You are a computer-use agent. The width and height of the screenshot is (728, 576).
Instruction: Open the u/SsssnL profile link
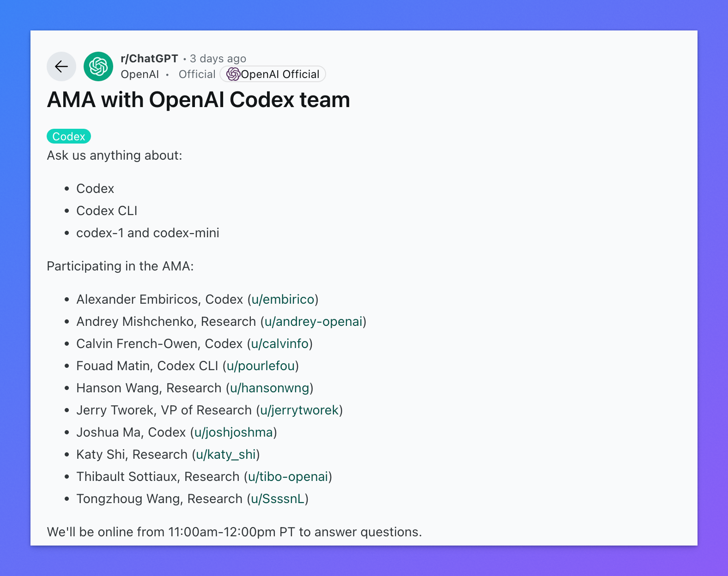point(278,499)
